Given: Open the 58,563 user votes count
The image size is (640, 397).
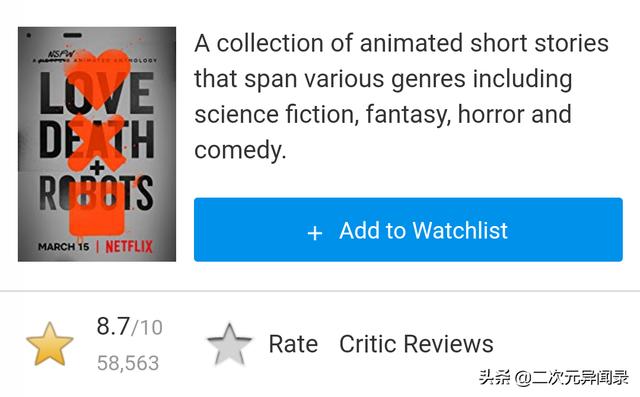Looking at the screenshot, I should (x=128, y=363).
